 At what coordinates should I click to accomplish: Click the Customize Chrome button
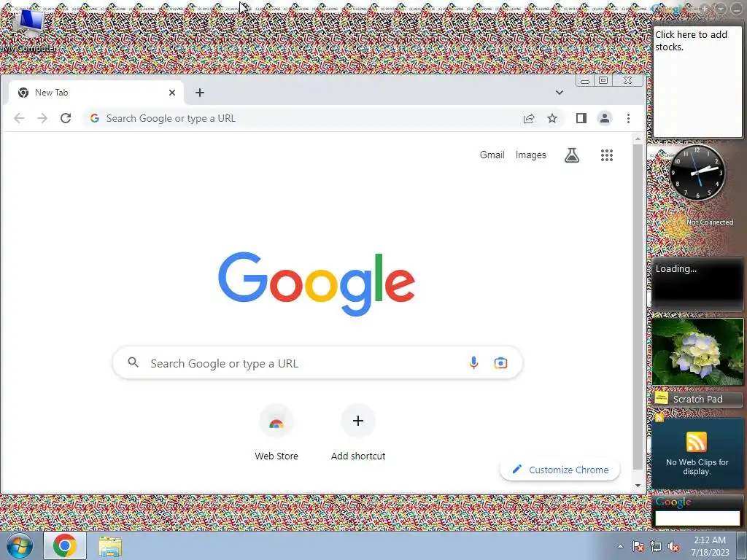pyautogui.click(x=560, y=470)
